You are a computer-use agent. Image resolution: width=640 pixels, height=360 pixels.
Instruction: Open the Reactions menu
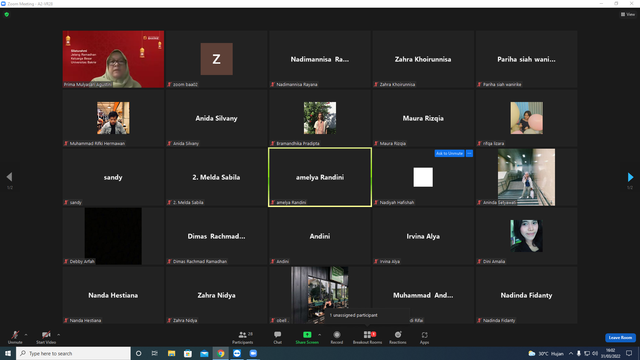398,337
